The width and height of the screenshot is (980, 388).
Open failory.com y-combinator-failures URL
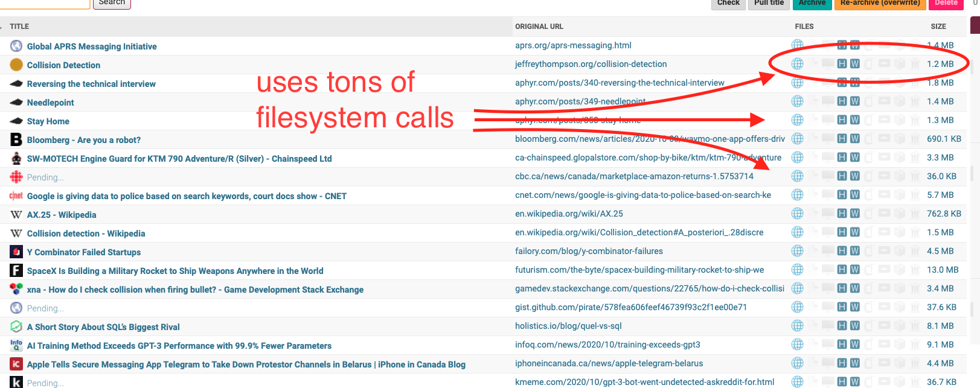point(589,251)
